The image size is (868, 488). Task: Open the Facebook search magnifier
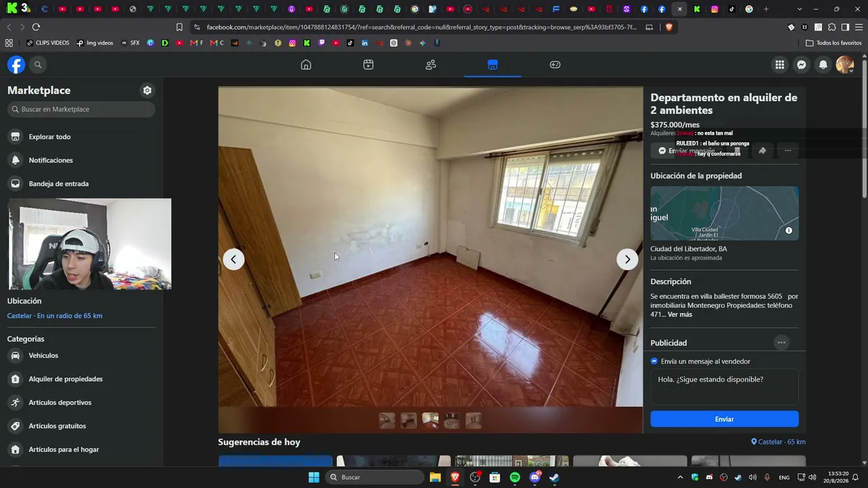[38, 64]
